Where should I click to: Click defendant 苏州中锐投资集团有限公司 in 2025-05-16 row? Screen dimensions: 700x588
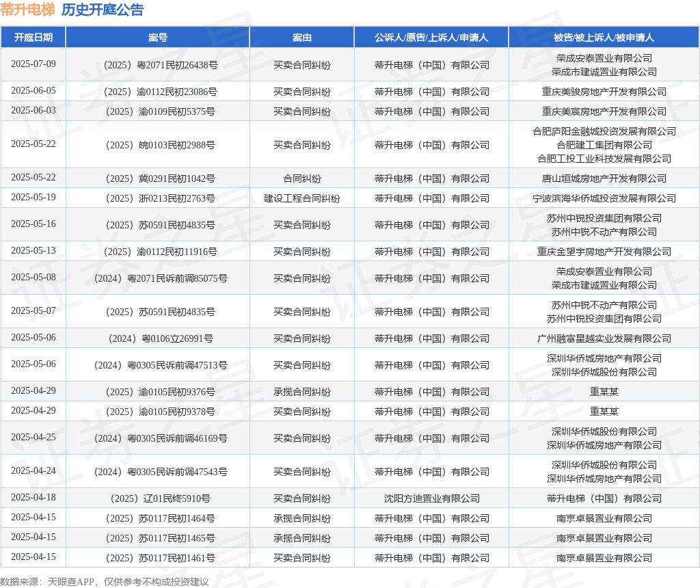(604, 218)
